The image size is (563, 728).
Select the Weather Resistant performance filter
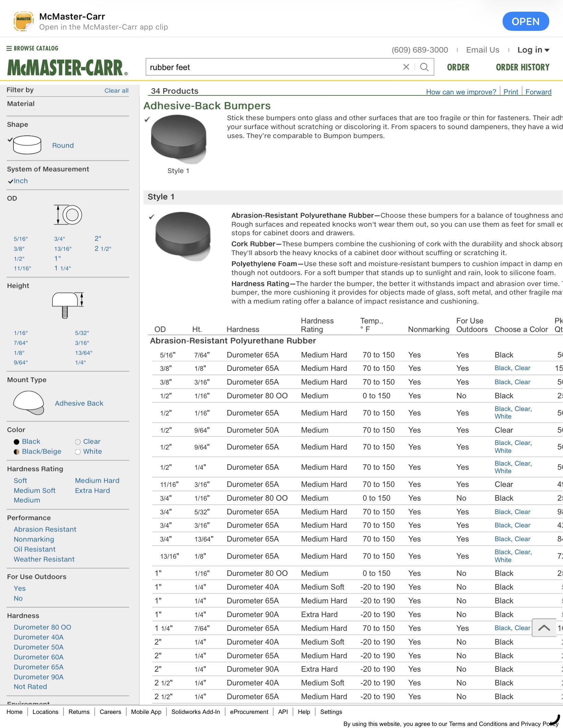(44, 559)
